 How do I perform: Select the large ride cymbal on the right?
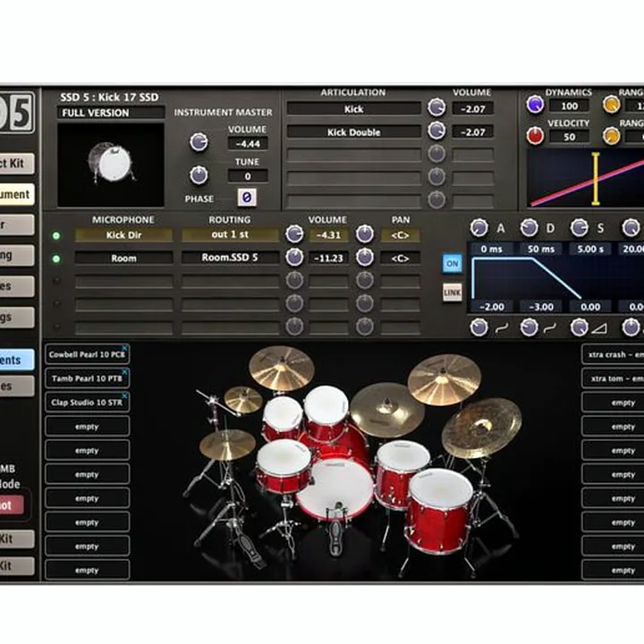[x=481, y=428]
